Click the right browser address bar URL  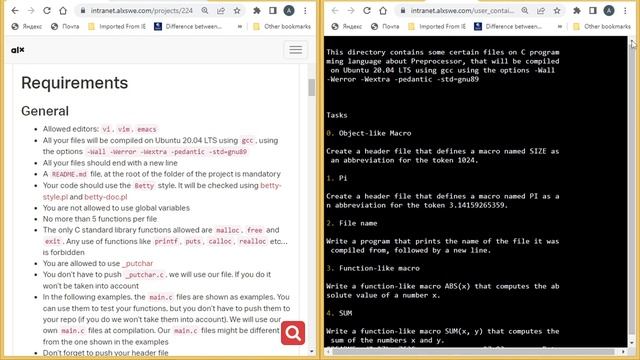coord(462,11)
